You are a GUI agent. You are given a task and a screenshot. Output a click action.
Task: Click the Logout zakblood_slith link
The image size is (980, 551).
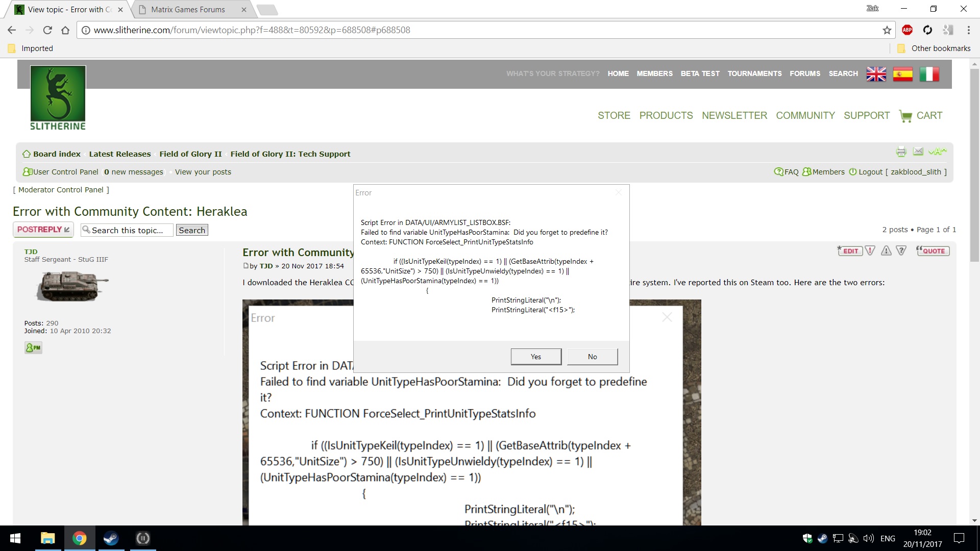click(902, 172)
